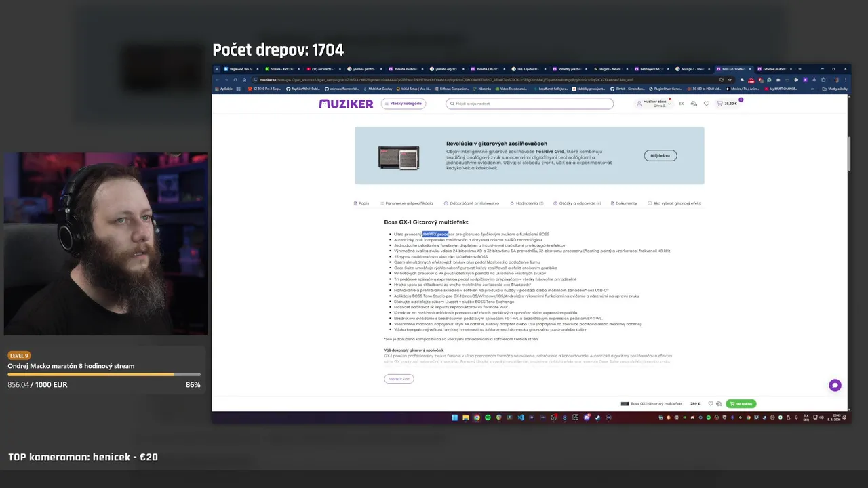This screenshot has height=488, width=868.
Task: Click the Boss GX-1 Gitarový multiefekt heading
Action: click(x=426, y=222)
